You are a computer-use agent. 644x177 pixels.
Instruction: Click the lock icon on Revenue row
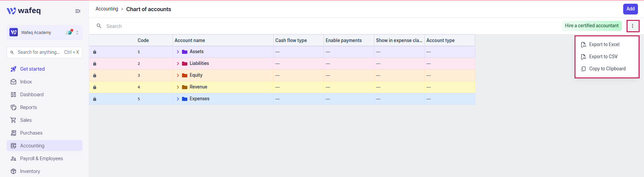pyautogui.click(x=95, y=87)
